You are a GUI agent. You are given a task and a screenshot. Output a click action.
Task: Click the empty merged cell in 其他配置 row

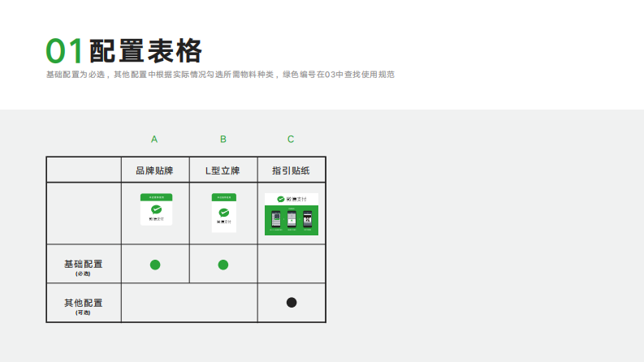189,304
